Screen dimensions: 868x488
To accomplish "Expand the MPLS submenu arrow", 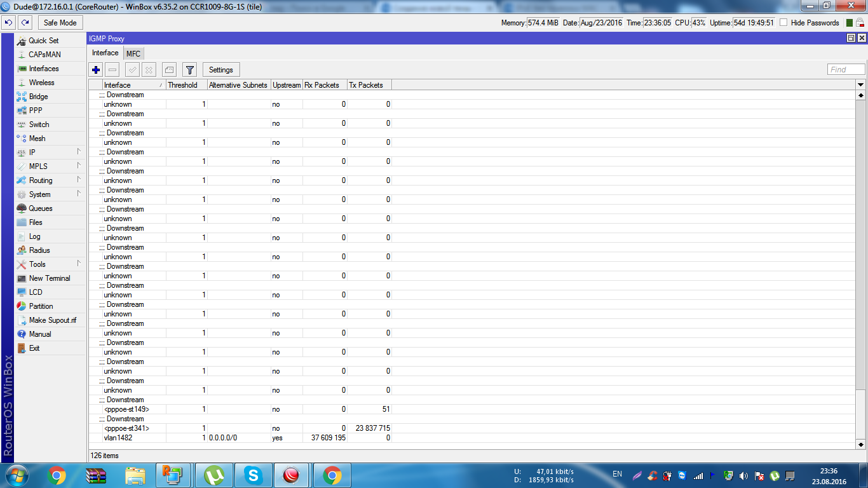I will 79,166.
